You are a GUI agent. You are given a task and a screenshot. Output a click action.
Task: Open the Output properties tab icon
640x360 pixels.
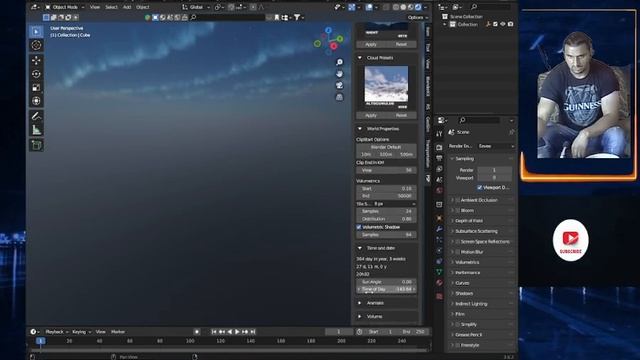(x=439, y=158)
